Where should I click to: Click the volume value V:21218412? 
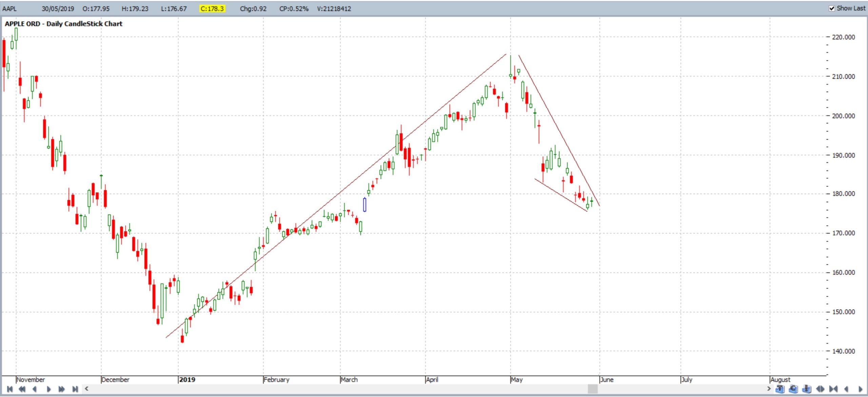(x=334, y=8)
